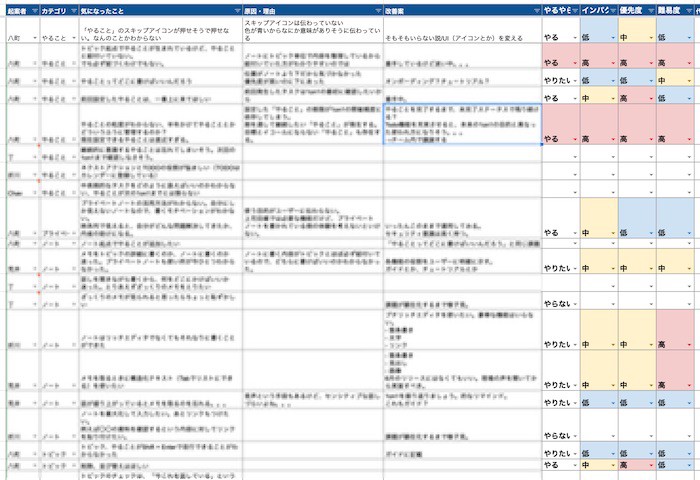Select the 優先度 column header label
The image size is (700, 480).
(631, 11)
